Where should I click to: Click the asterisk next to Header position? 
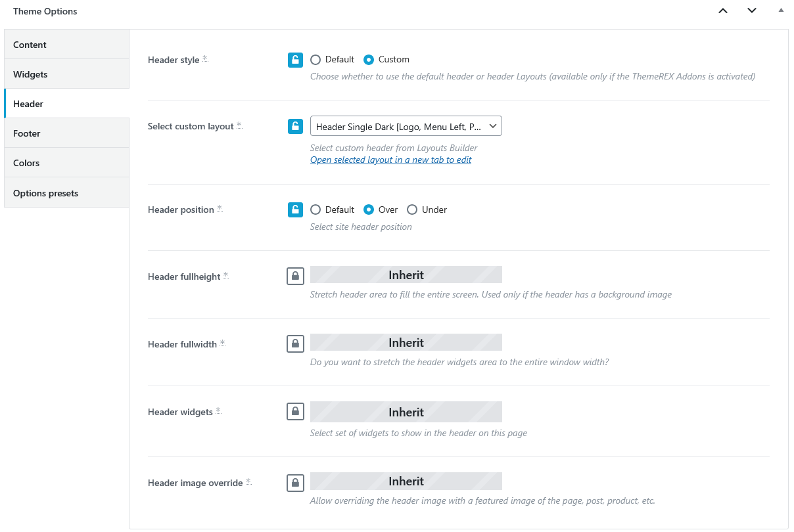click(220, 208)
